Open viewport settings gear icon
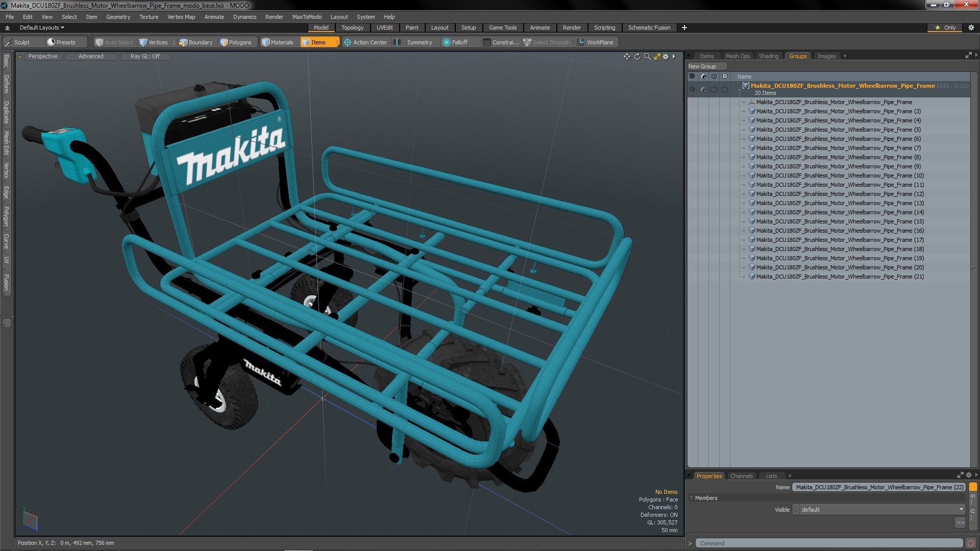Image resolution: width=980 pixels, height=551 pixels. [666, 57]
